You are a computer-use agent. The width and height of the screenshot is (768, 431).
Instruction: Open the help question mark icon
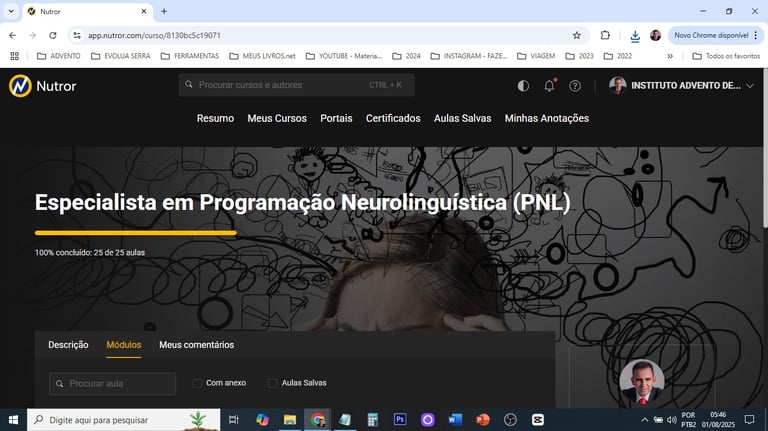(x=575, y=86)
